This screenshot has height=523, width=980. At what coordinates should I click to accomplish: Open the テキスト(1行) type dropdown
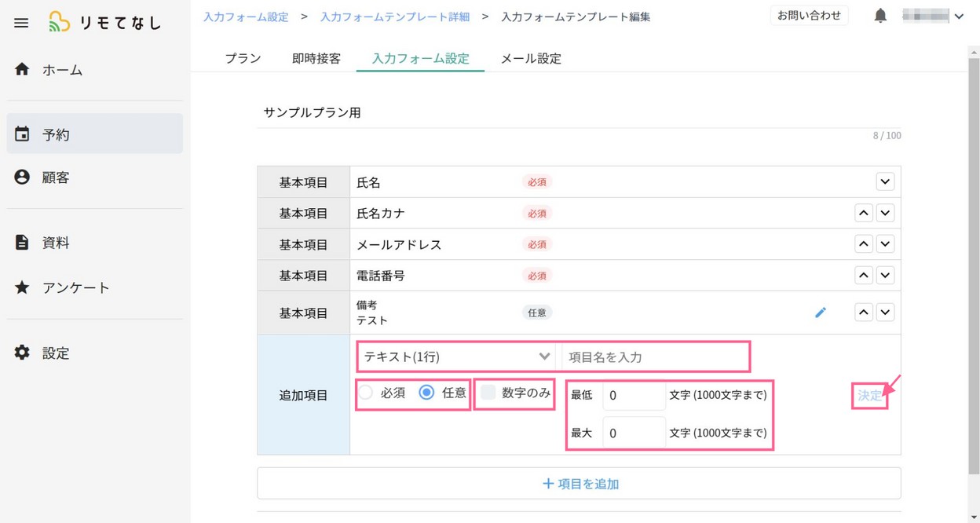click(x=456, y=357)
